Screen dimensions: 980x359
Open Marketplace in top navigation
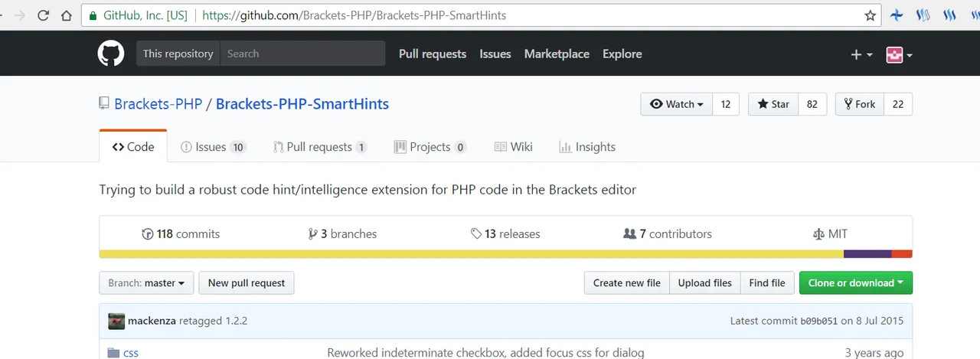(x=557, y=54)
